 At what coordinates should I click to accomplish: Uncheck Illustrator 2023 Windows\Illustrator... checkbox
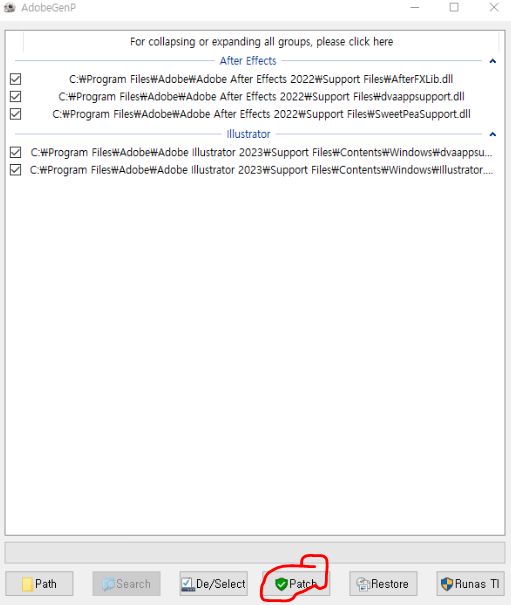[15, 170]
